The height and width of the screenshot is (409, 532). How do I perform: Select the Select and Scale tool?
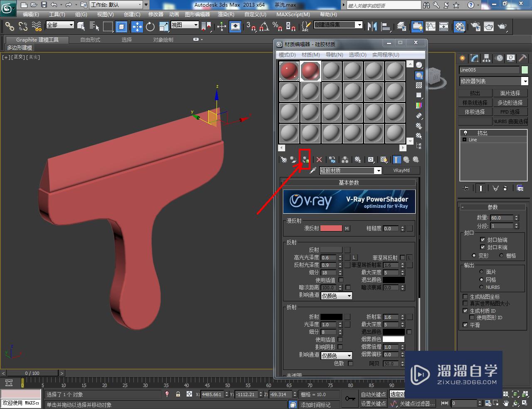(163, 27)
